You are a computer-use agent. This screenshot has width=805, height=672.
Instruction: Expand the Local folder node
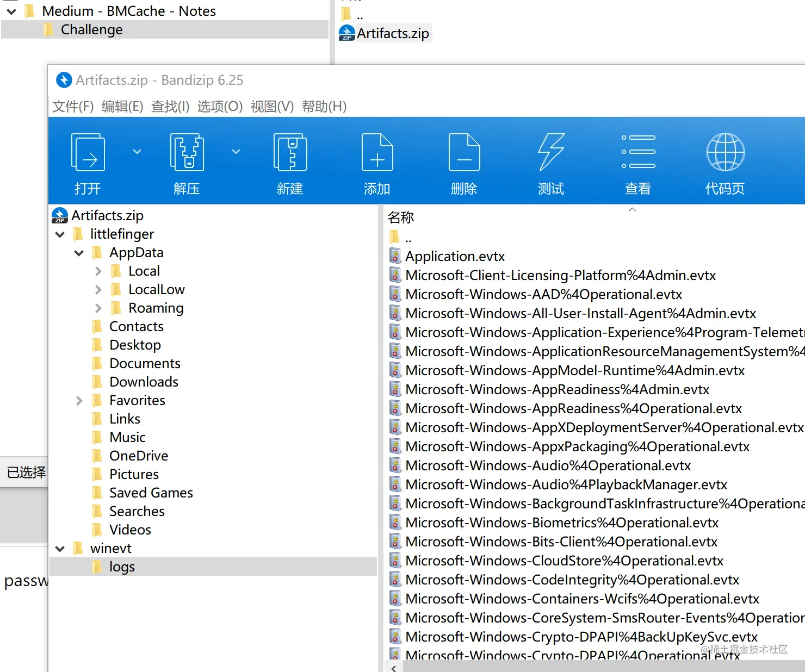tap(98, 271)
